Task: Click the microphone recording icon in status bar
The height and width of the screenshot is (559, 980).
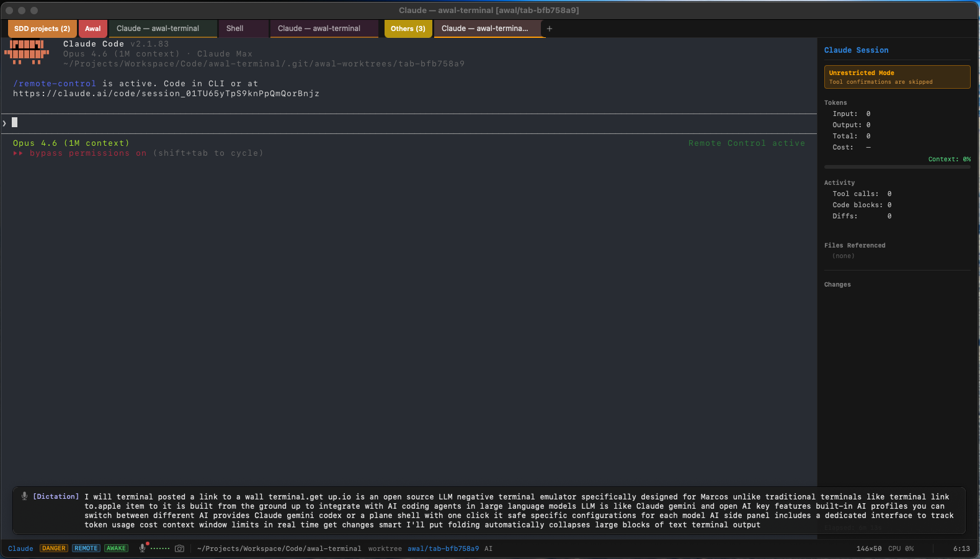Action: coord(143,548)
